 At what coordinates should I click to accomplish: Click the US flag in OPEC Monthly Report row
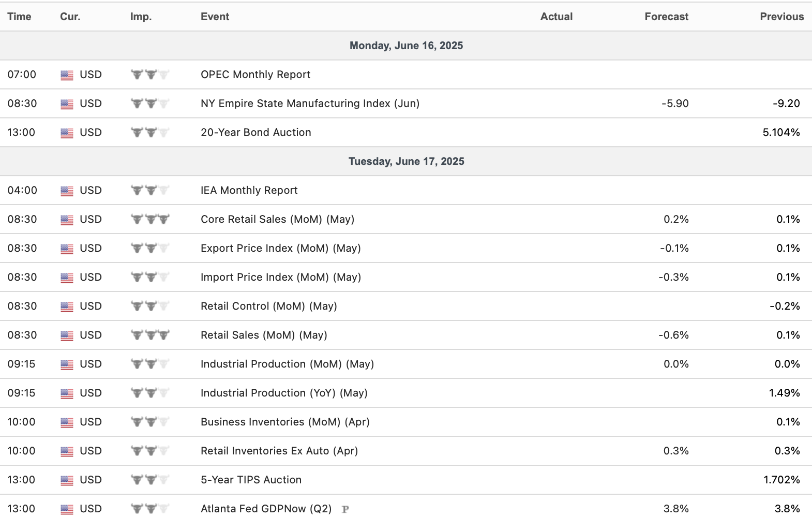(67, 75)
